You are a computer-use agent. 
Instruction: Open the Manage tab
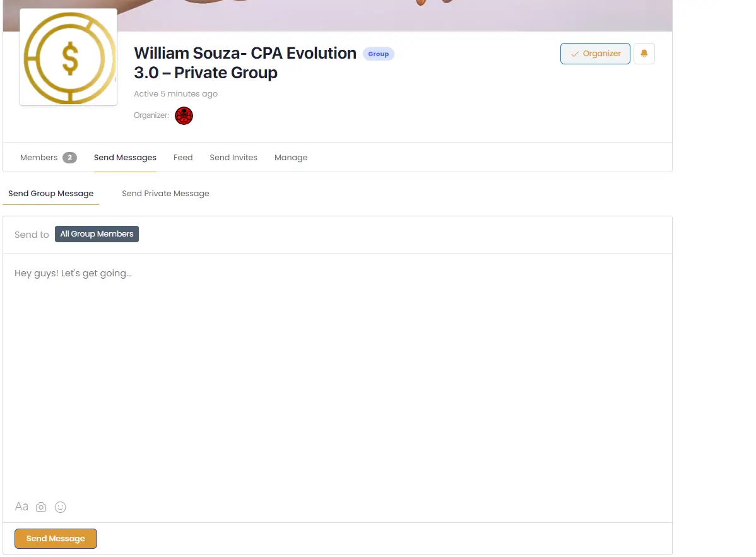[291, 158]
